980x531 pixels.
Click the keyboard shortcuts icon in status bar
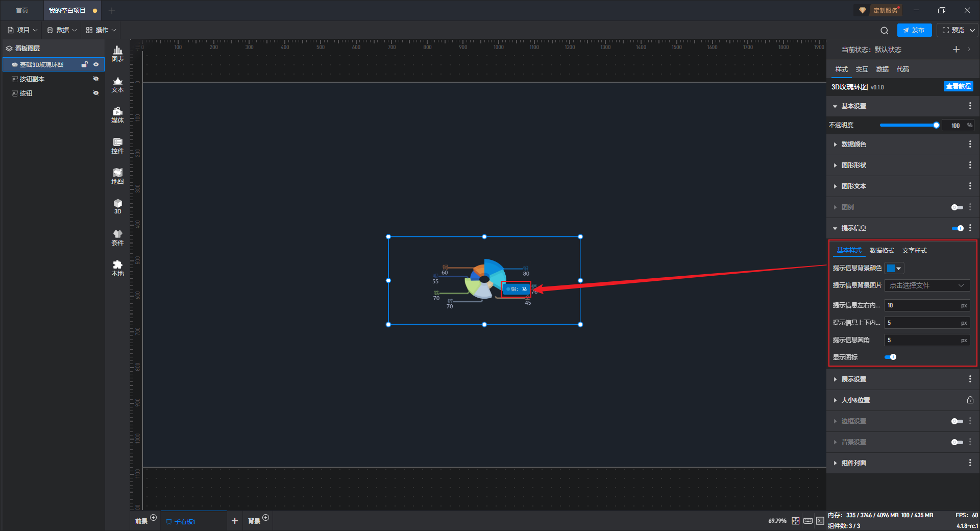(x=808, y=521)
